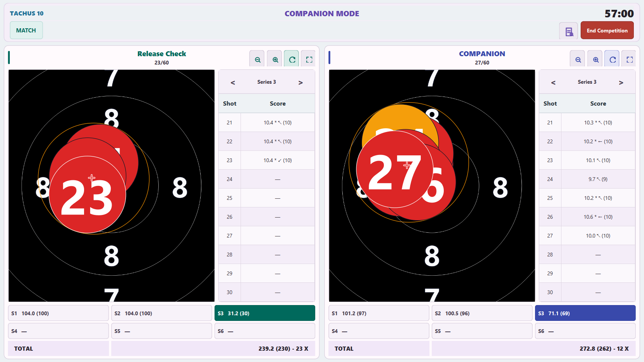Zoom in the COMPANION target
This screenshot has height=362, width=644.
pyautogui.click(x=596, y=59)
